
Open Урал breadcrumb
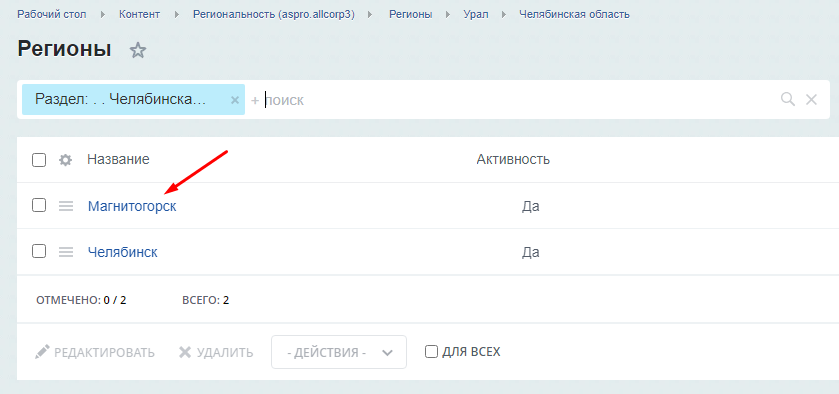[476, 14]
